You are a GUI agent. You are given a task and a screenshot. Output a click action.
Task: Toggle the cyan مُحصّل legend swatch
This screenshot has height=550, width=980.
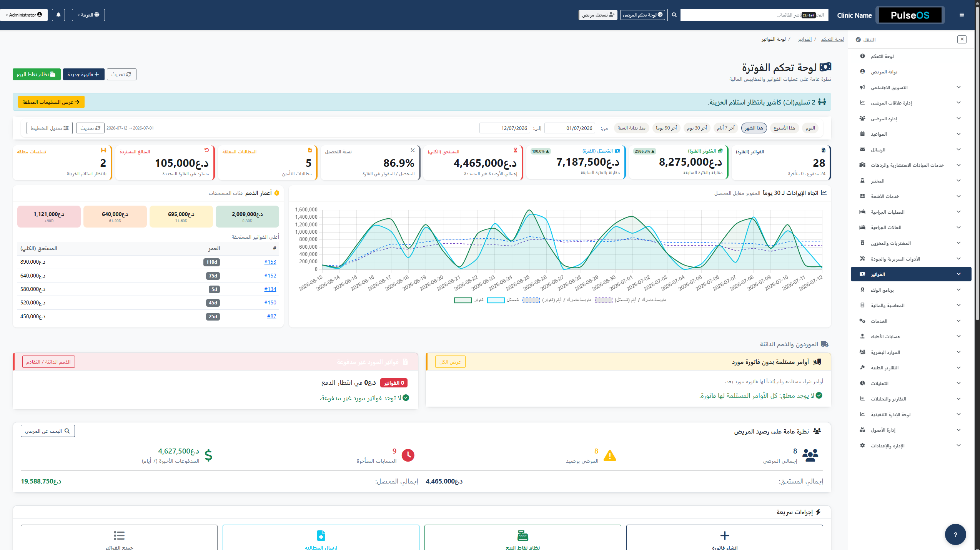click(496, 300)
